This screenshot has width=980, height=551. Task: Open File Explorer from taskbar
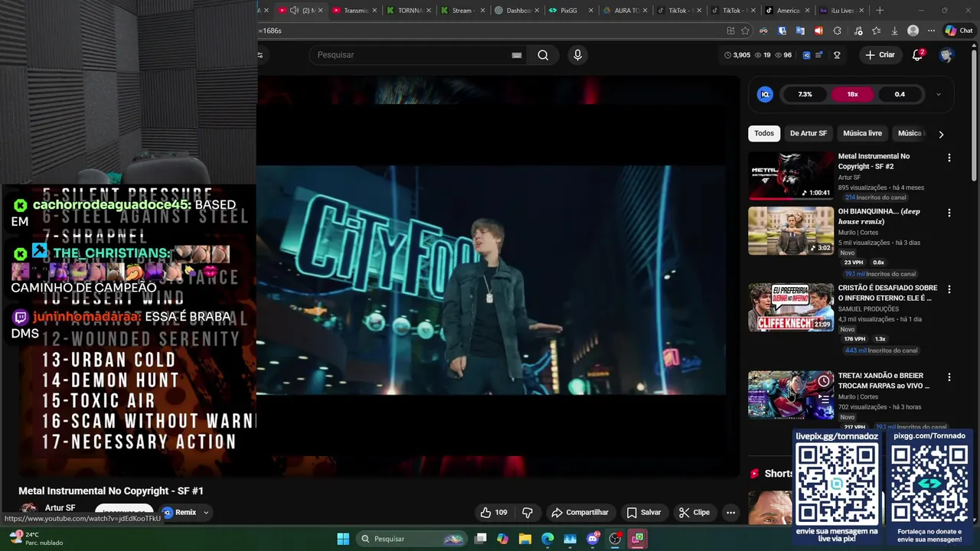coord(525,539)
